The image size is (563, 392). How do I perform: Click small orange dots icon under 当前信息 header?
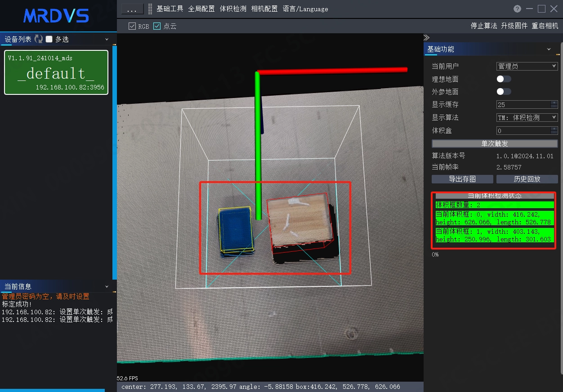[x=114, y=292]
